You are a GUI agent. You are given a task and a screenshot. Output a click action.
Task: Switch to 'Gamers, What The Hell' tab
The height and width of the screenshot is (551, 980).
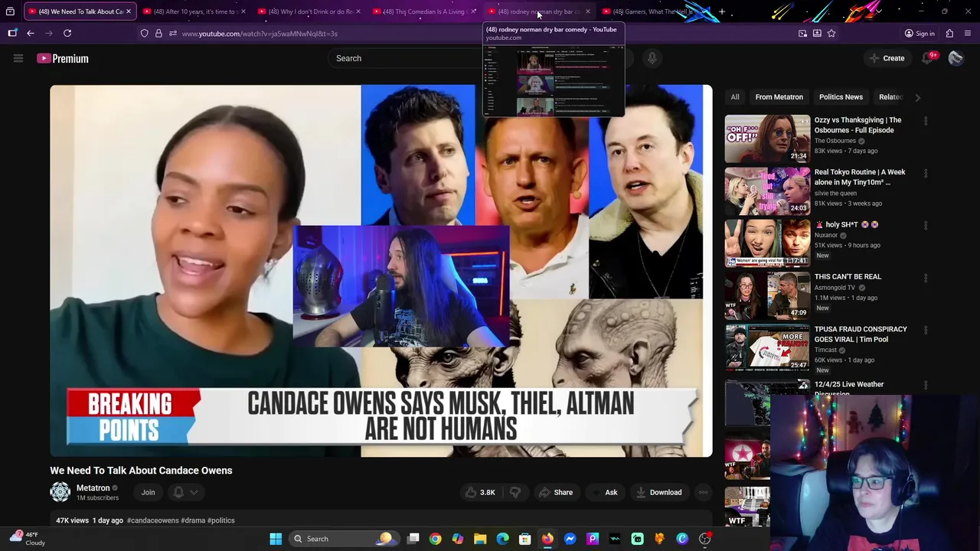(x=651, y=11)
